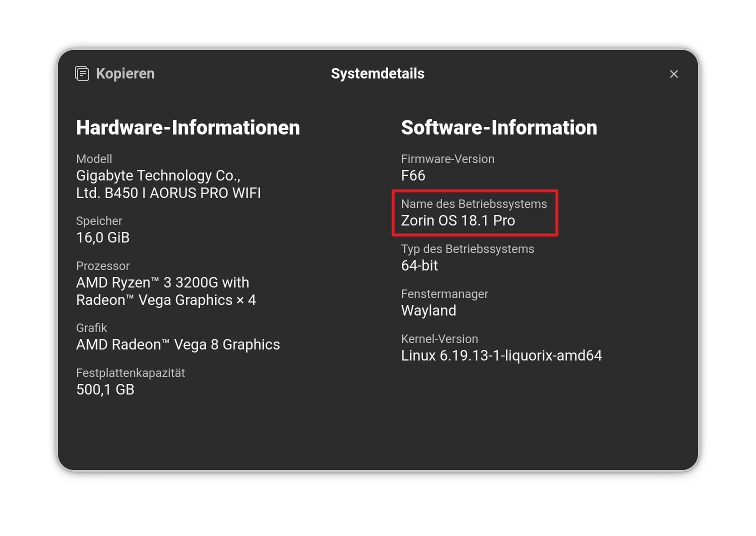Click the Gigabyte B450 I AORUS model value
The width and height of the screenshot is (756, 536).
168,184
